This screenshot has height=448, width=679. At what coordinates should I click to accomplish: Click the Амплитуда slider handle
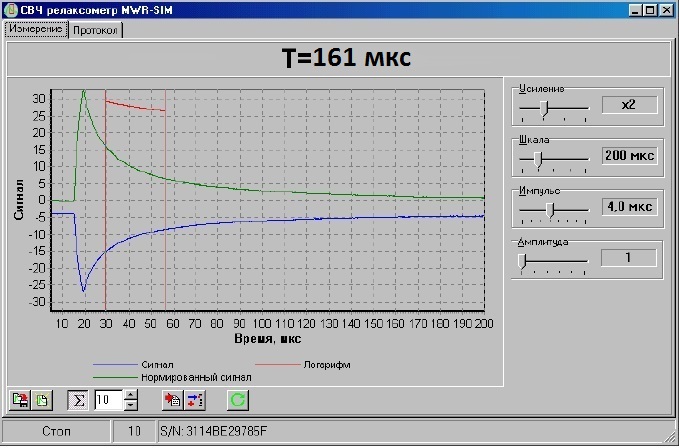522,261
